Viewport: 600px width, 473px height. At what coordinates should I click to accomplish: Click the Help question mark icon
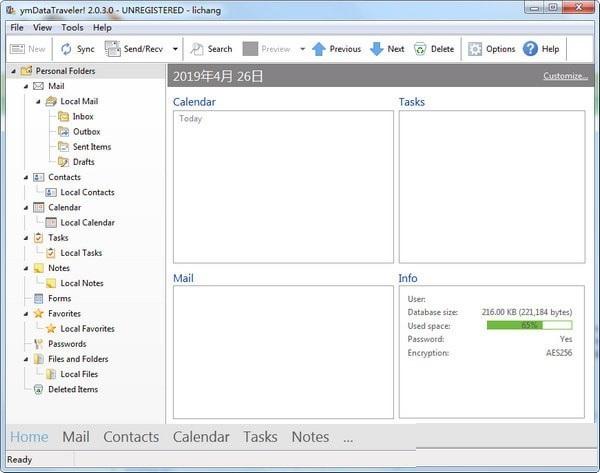(x=530, y=49)
